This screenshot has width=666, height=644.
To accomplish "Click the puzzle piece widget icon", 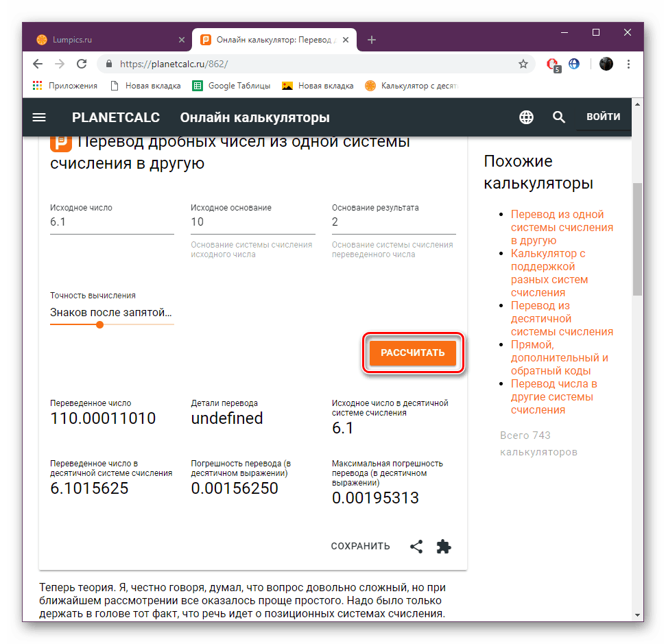I will tap(444, 547).
